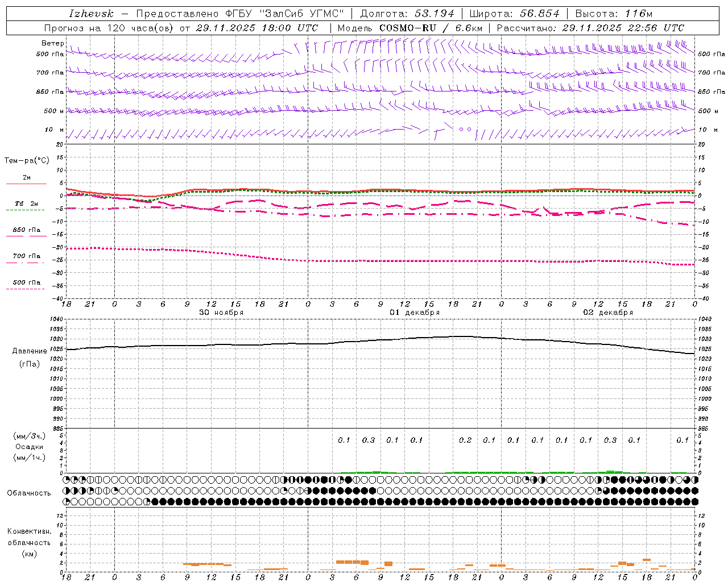This screenshot has width=728, height=582.
Task: Click the 'Тем-ра(°C)' temperature panel label
Action: click(x=27, y=161)
